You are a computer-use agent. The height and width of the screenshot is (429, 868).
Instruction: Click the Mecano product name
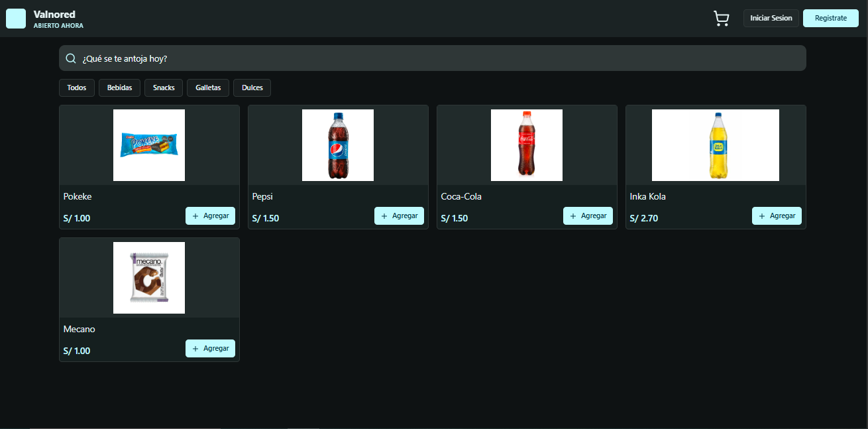click(x=80, y=330)
